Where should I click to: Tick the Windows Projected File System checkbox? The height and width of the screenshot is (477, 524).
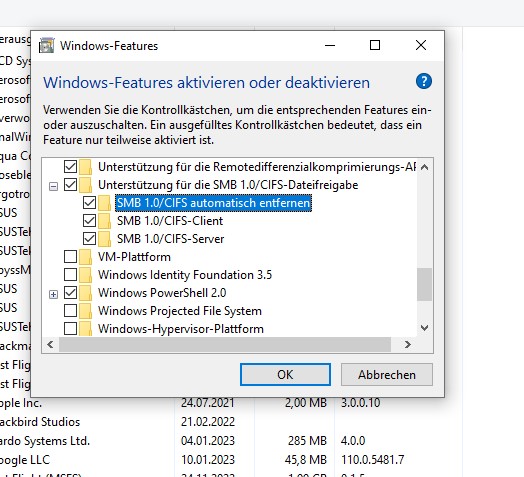coord(70,311)
